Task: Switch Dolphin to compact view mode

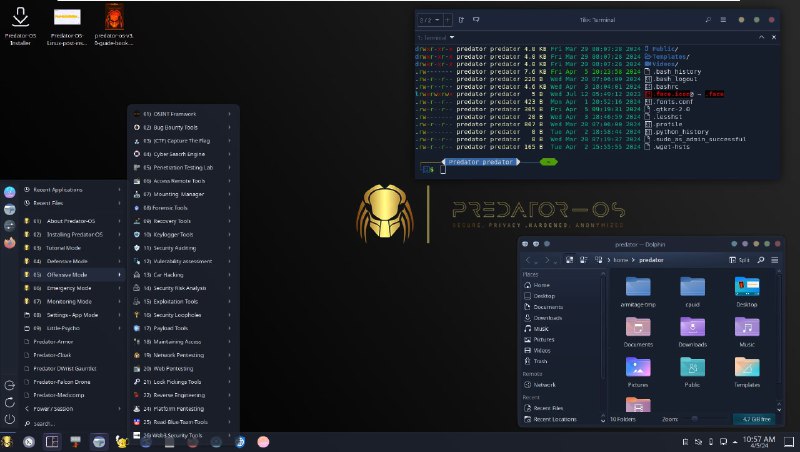Action: click(584, 260)
